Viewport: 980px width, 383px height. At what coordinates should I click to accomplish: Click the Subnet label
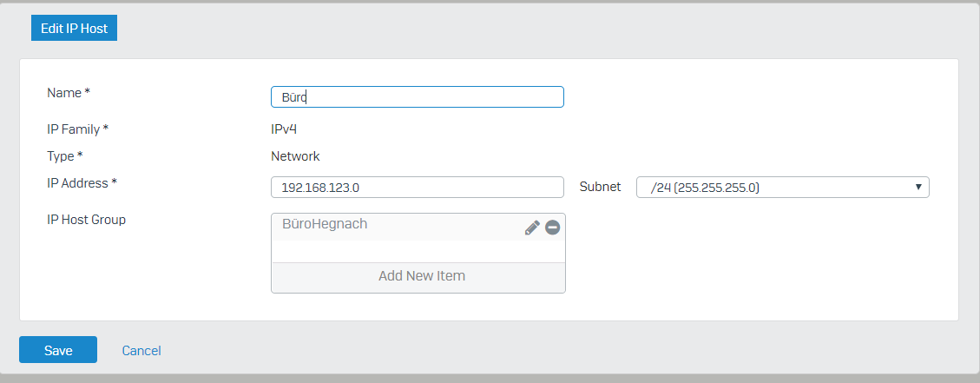[x=600, y=187]
